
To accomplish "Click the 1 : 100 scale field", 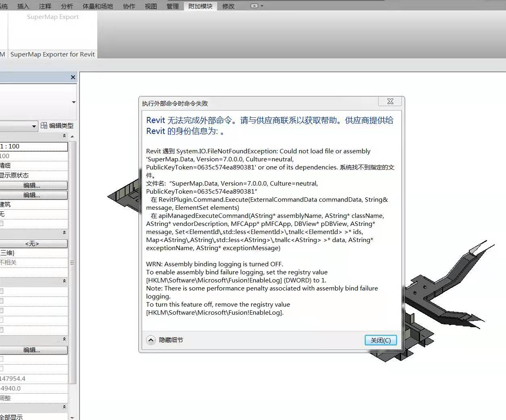I will click(x=34, y=146).
